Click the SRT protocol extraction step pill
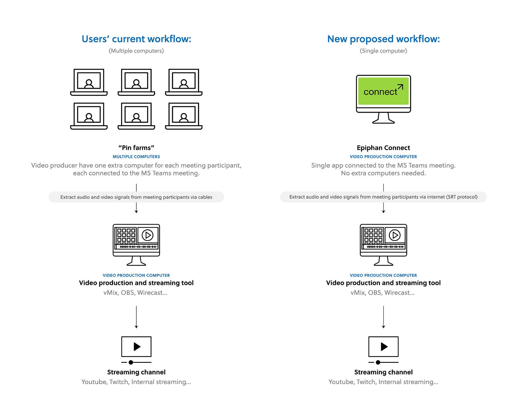Screen dimensions: 518x420 (x=383, y=197)
